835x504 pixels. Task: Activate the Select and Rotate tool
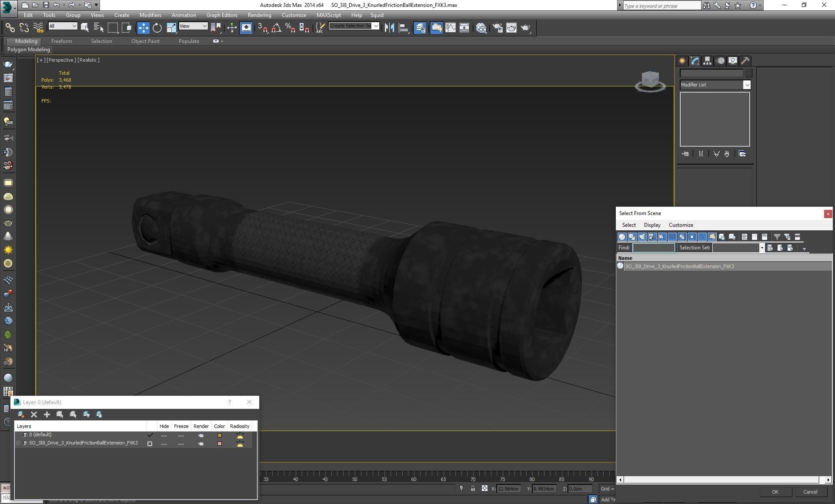[x=157, y=28]
